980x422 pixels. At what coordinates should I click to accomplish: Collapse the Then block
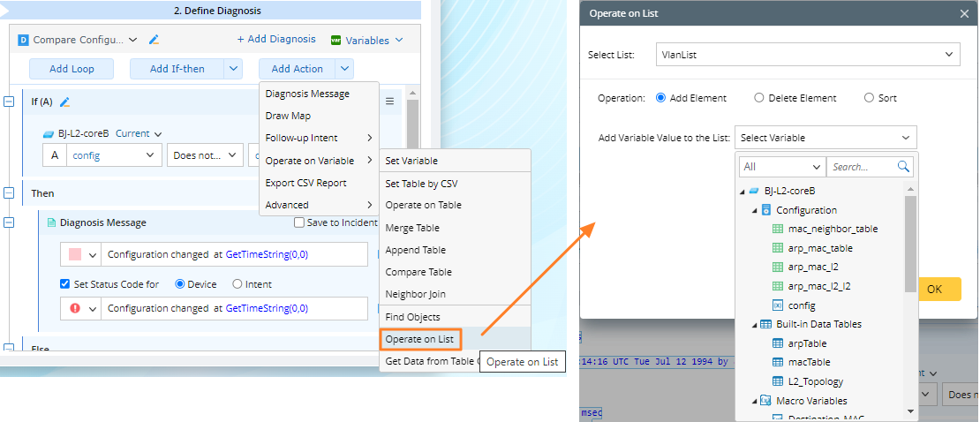(x=10, y=193)
